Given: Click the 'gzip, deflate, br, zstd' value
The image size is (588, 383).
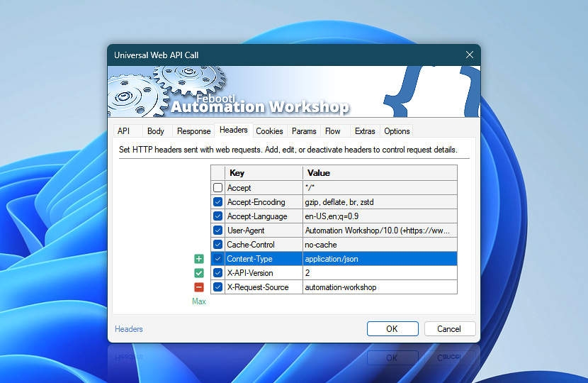Looking at the screenshot, I should tap(380, 201).
